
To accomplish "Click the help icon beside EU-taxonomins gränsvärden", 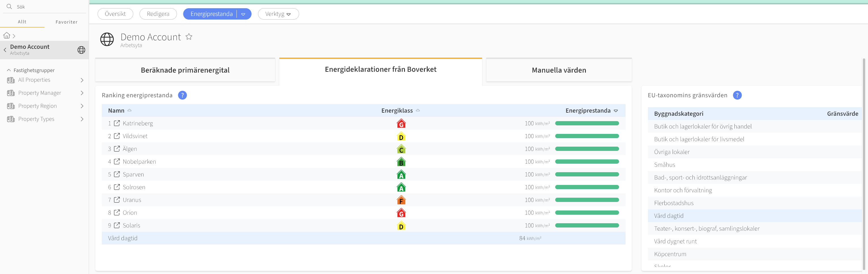I will point(737,95).
